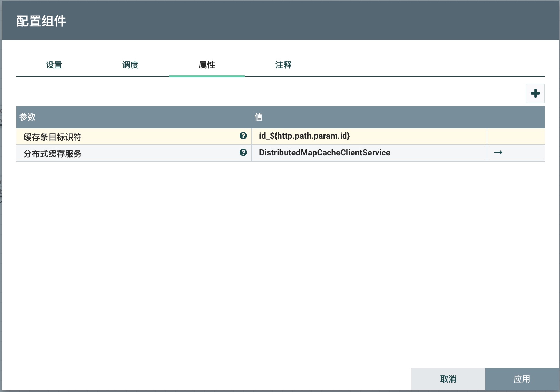The image size is (560, 392).
Task: Click empty action cell in 缓存条目标识符 row
Action: point(515,136)
